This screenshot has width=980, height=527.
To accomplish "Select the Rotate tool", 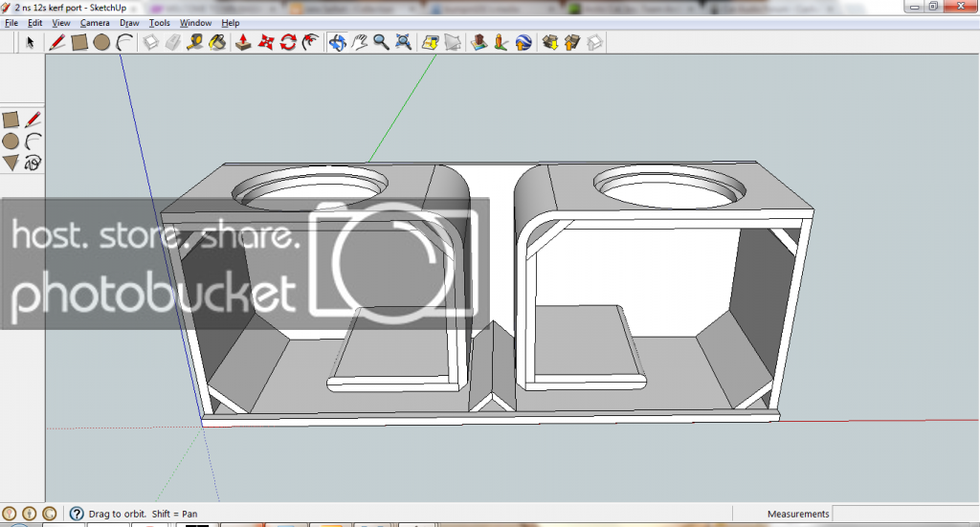I will pyautogui.click(x=288, y=42).
